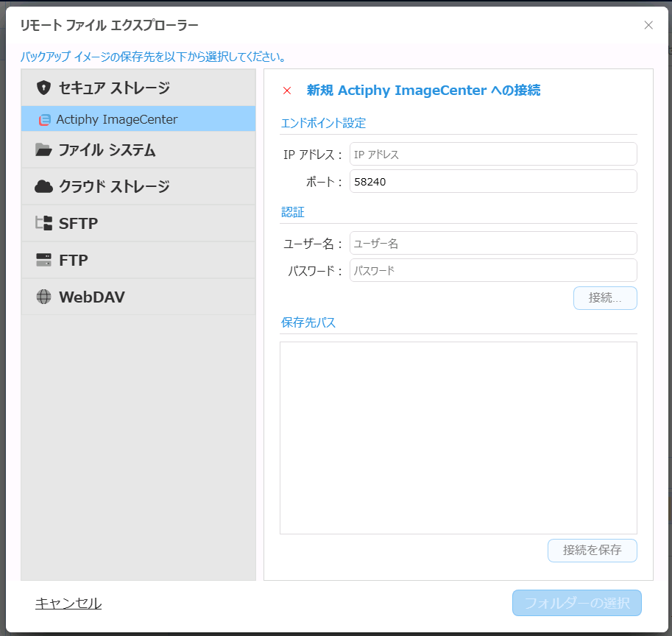The width and height of the screenshot is (672, 636).
Task: Click the ポート field showing 58240
Action: tap(492, 182)
